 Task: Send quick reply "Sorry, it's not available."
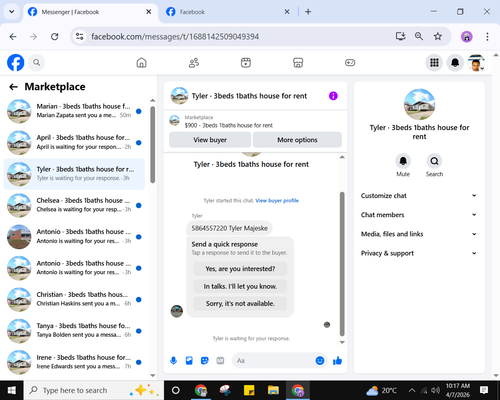tap(240, 304)
